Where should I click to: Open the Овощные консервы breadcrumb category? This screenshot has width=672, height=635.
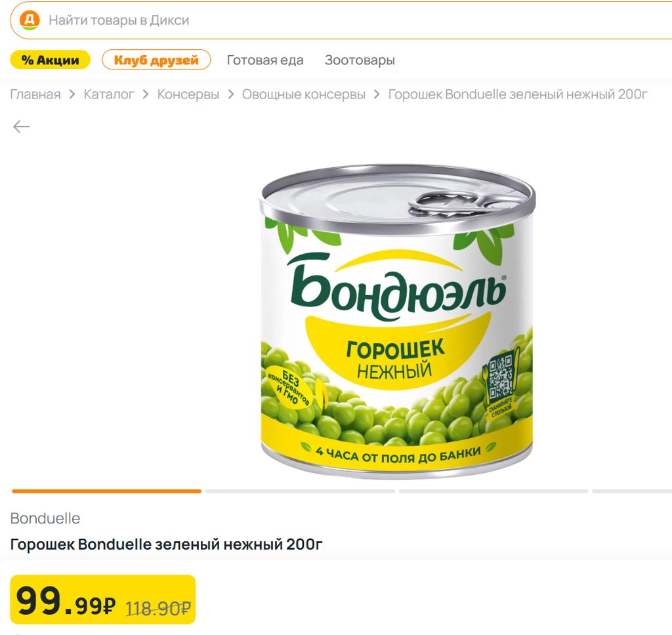[304, 94]
